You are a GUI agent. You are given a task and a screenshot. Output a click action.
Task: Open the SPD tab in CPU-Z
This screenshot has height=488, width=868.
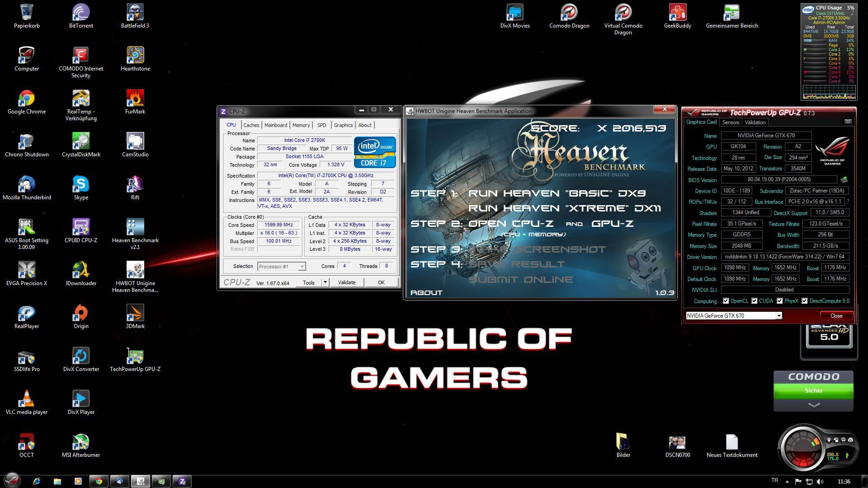tap(321, 125)
